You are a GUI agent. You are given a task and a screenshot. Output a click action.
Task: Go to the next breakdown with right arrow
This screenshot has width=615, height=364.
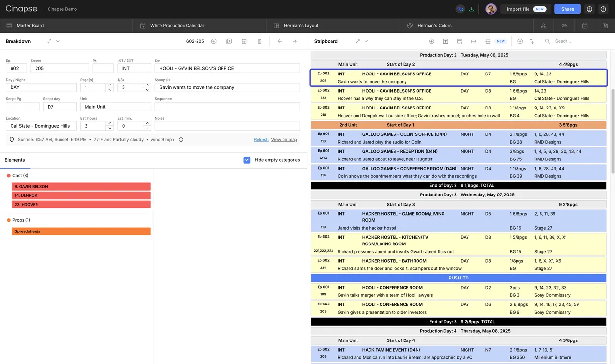295,41
